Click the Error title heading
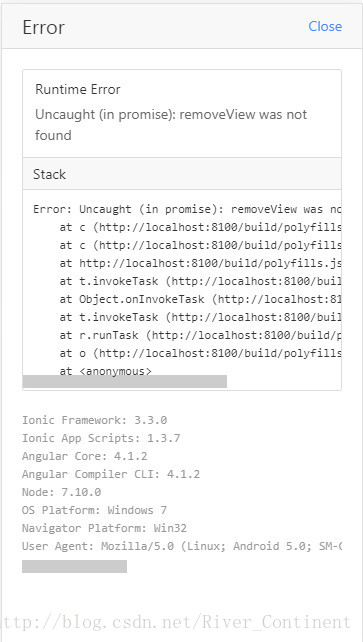 pyautogui.click(x=43, y=27)
